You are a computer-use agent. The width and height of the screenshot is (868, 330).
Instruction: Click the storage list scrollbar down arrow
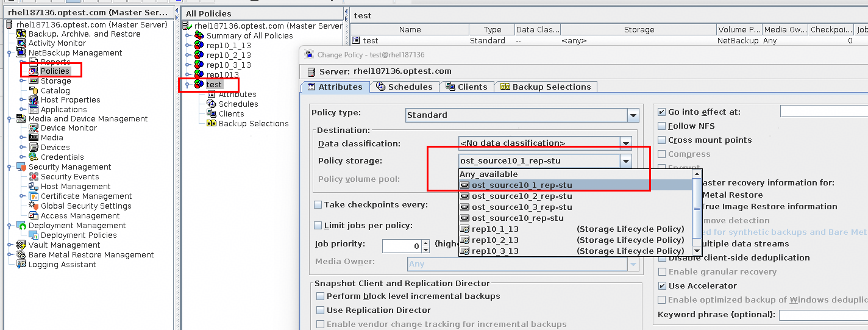[x=697, y=251]
